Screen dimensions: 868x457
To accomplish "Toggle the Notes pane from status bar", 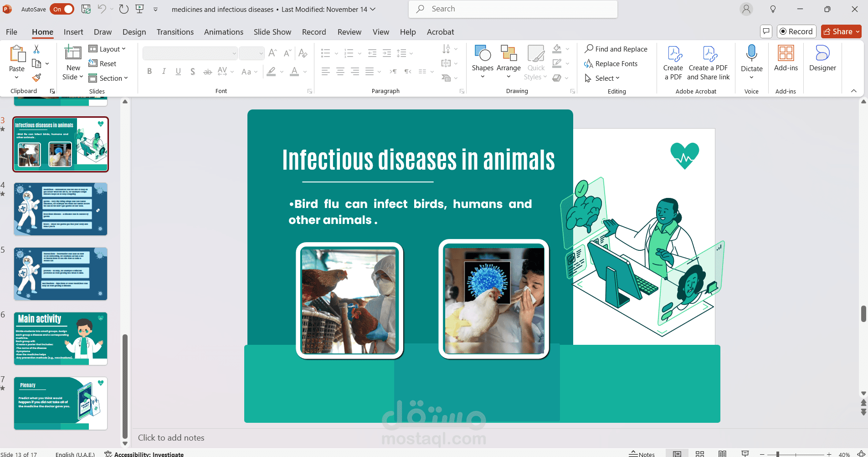I will point(642,454).
